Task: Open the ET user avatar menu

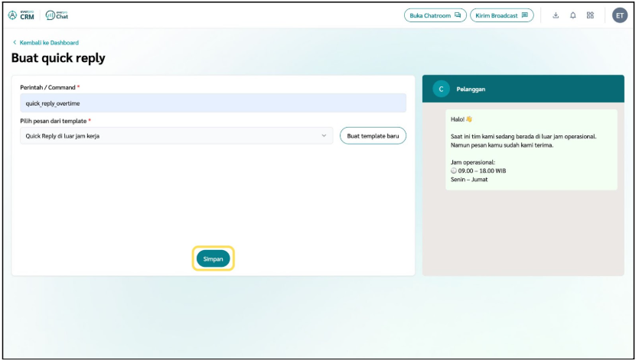Action: coord(619,15)
